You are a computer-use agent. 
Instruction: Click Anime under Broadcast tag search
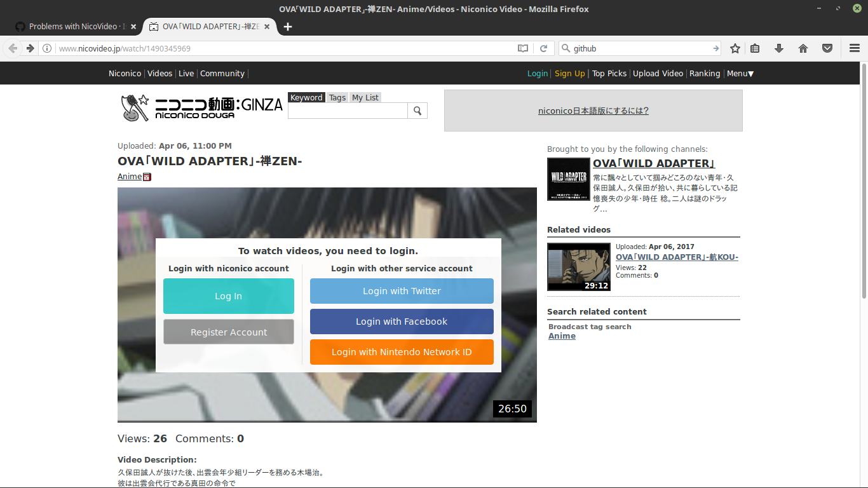562,336
